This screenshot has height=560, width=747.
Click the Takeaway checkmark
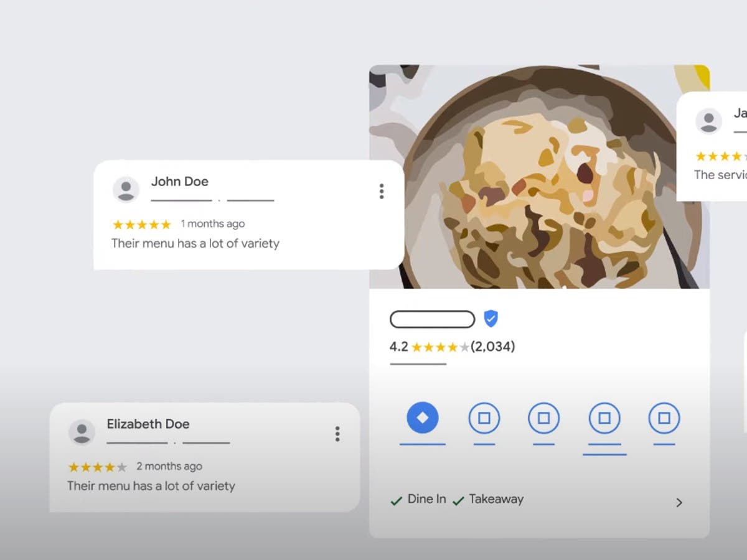459,500
